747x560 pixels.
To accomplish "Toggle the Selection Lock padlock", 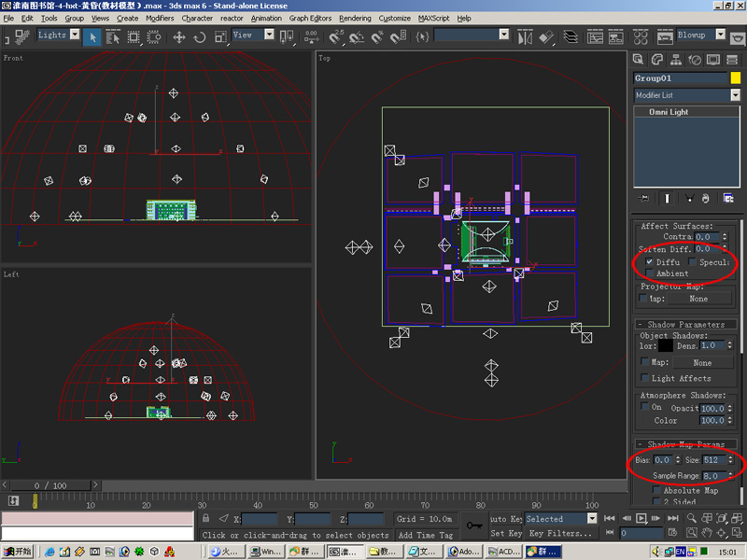I will pos(205,519).
